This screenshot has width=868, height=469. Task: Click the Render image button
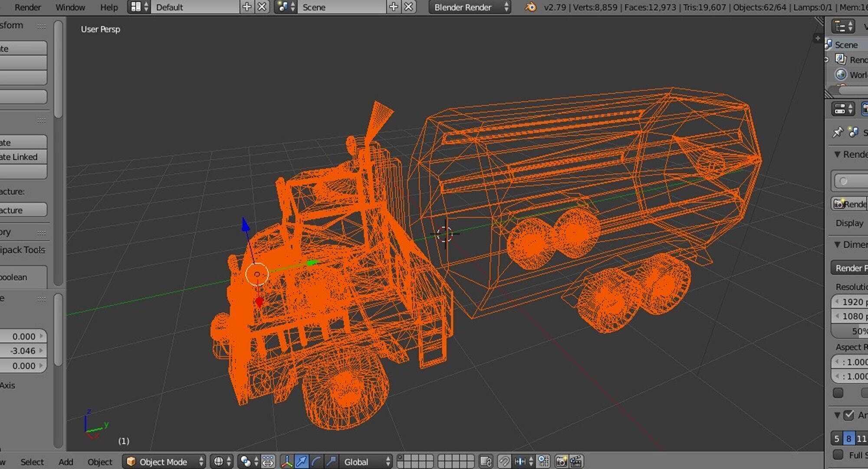850,204
